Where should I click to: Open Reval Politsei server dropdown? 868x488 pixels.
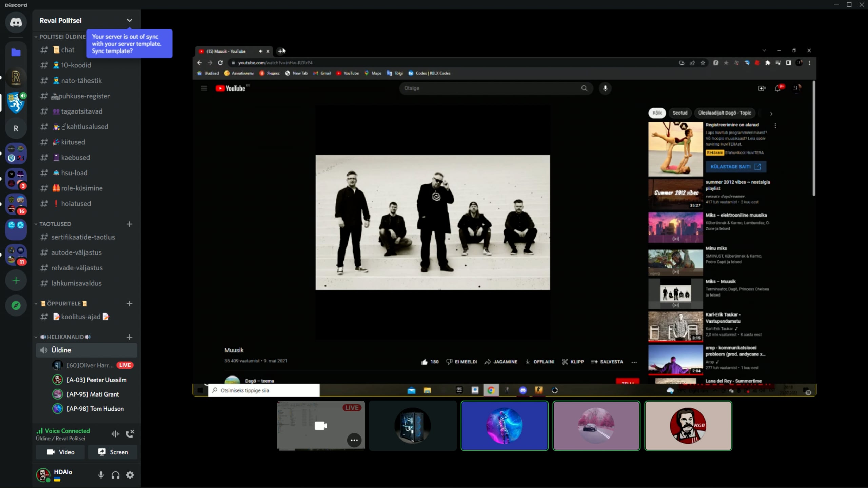point(129,20)
